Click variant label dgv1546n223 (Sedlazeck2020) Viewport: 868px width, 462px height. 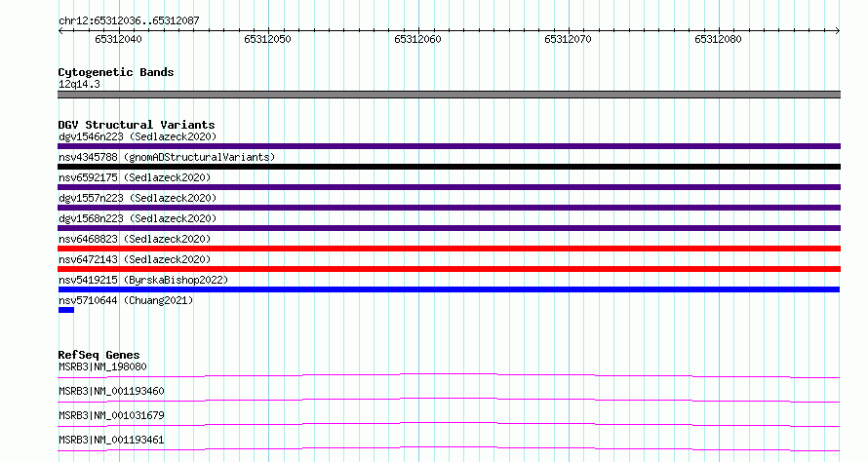point(138,136)
